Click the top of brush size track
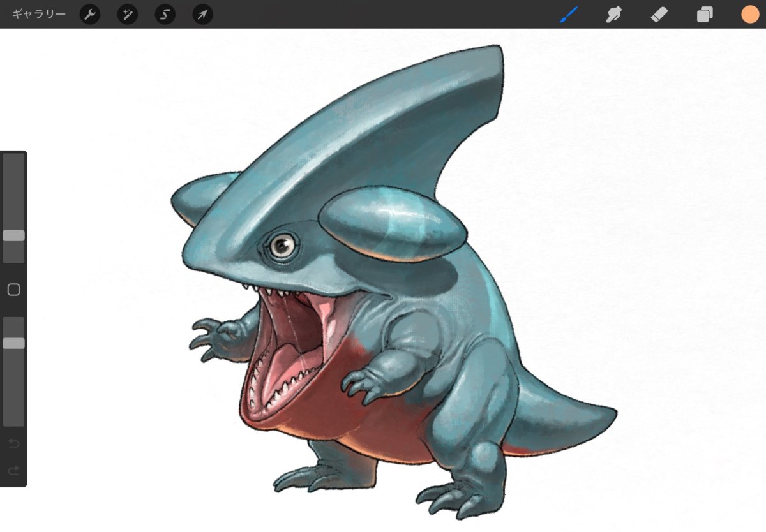Screen dimensions: 766x532 13,159
